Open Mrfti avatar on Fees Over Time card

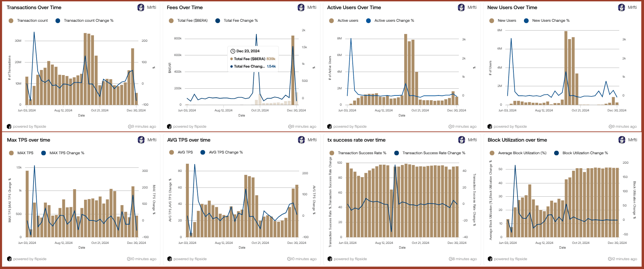pyautogui.click(x=301, y=7)
